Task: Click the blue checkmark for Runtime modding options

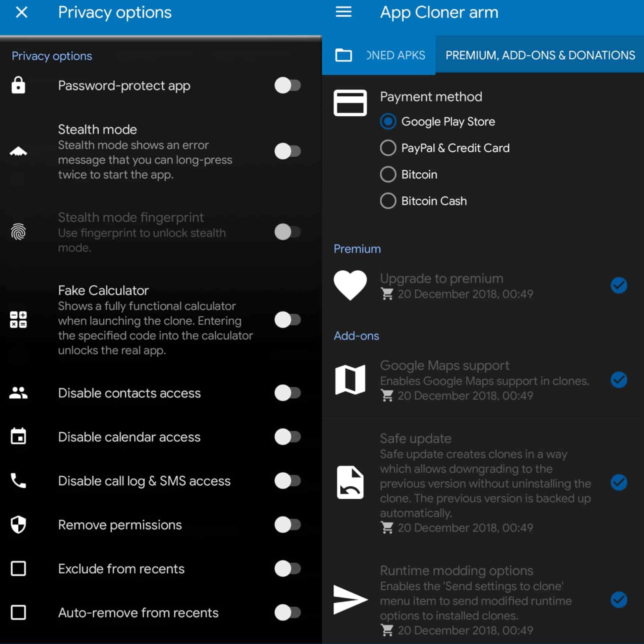Action: coord(619,600)
